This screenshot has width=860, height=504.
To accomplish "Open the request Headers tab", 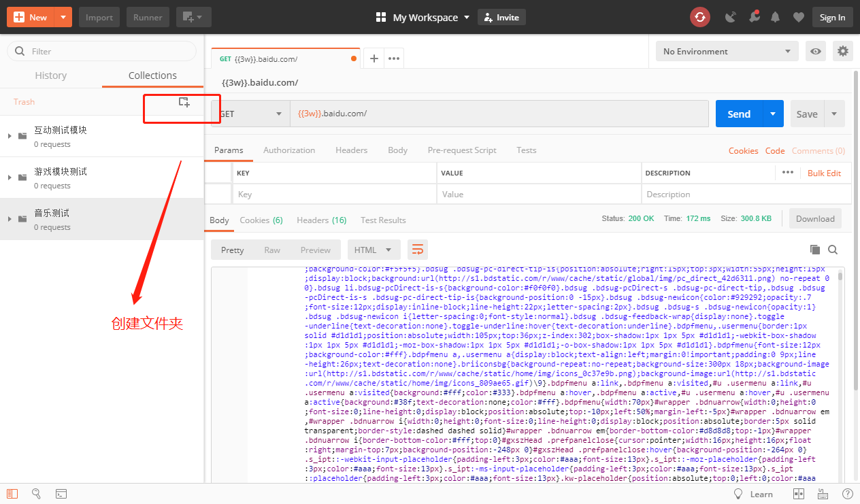I will (351, 150).
